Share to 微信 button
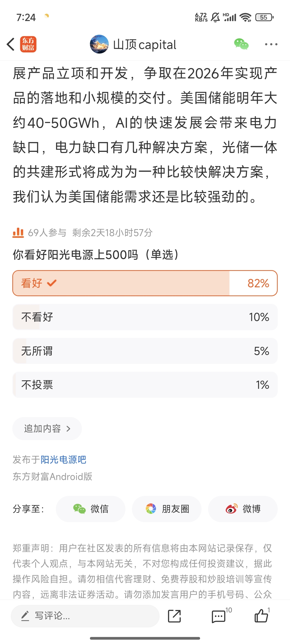Image resolution: width=290 pixels, height=644 pixels. coord(90,509)
